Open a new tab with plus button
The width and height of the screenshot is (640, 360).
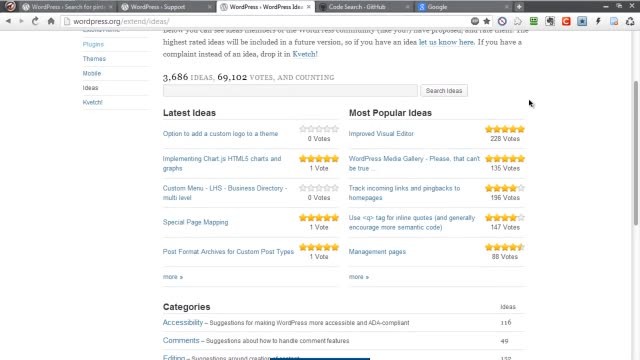pyautogui.click(x=519, y=7)
